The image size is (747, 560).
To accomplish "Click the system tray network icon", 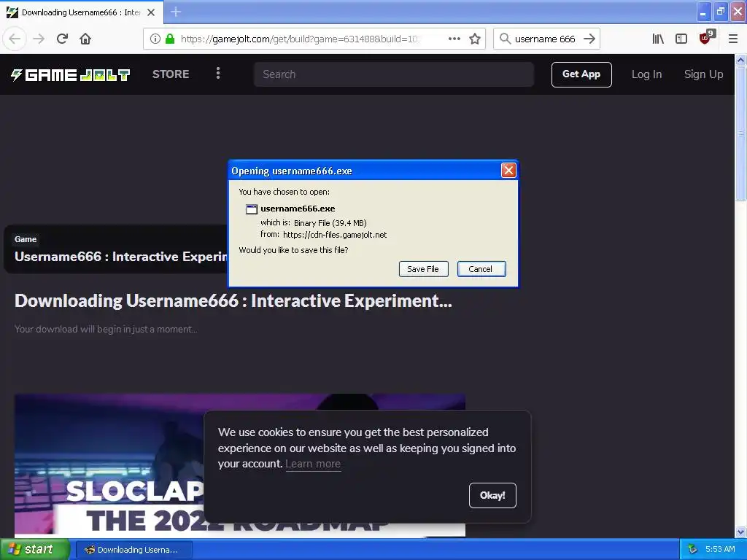I will (x=693, y=549).
